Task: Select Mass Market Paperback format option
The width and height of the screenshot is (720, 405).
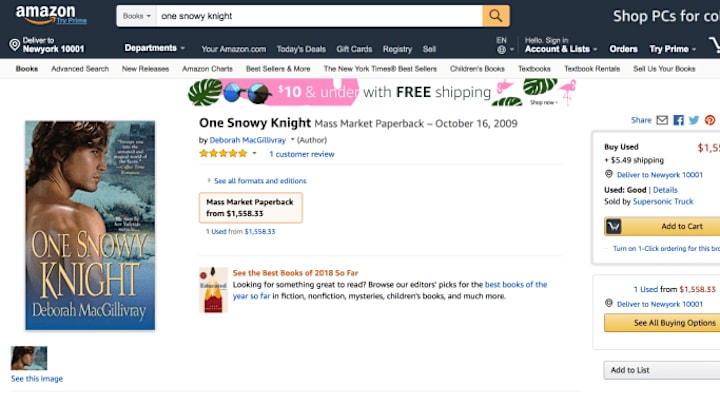Action: click(x=251, y=208)
